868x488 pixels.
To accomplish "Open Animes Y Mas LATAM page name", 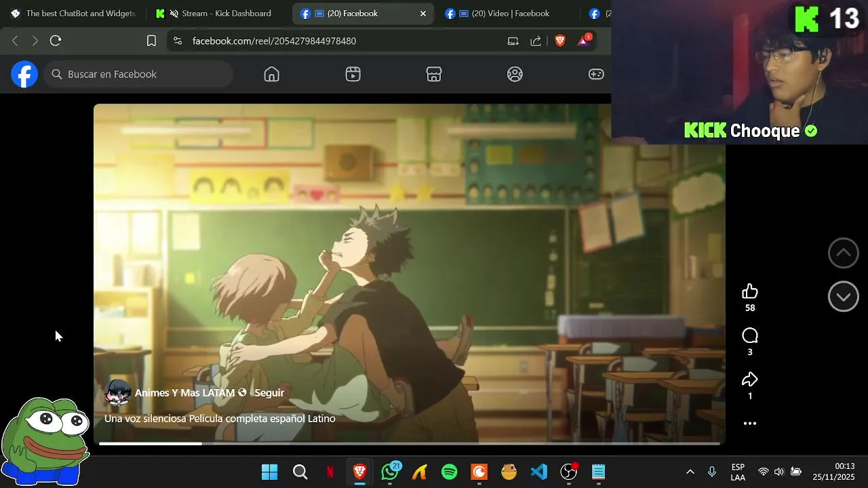I will [184, 392].
